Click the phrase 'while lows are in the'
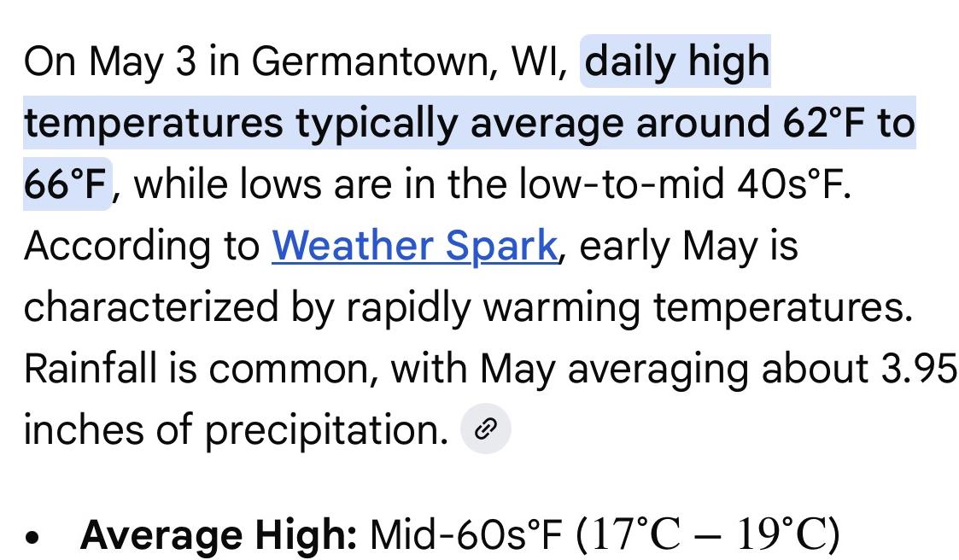The height and width of the screenshot is (560, 959). (x=320, y=184)
